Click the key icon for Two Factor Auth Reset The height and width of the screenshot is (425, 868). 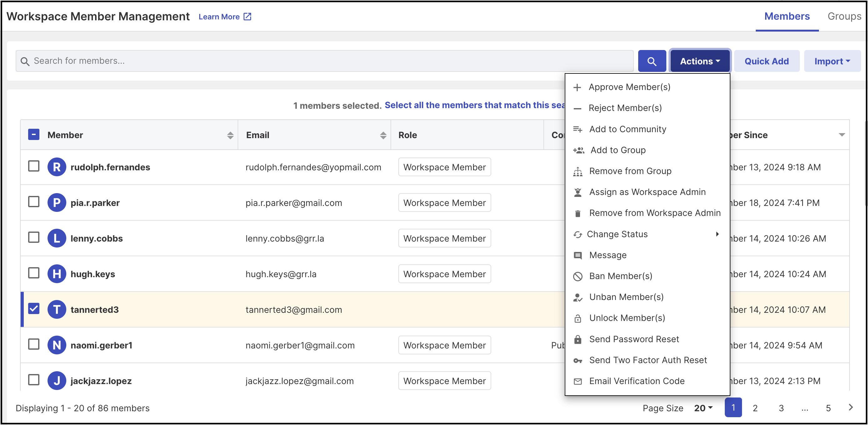point(578,361)
